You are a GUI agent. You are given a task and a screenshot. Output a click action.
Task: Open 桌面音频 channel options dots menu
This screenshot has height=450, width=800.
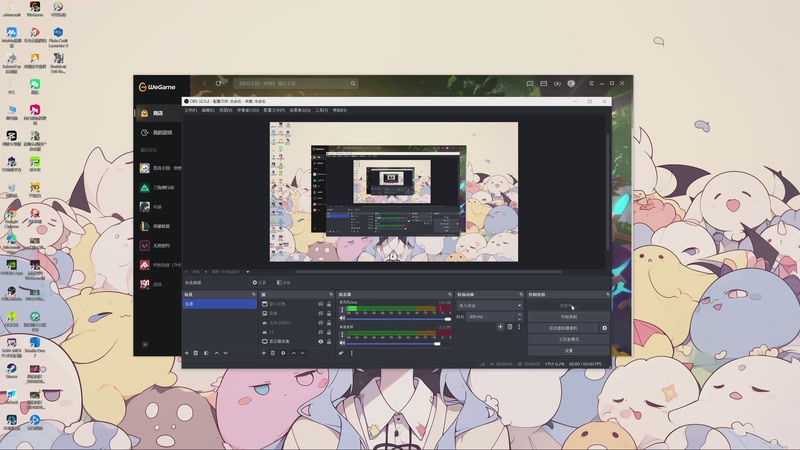[x=342, y=335]
